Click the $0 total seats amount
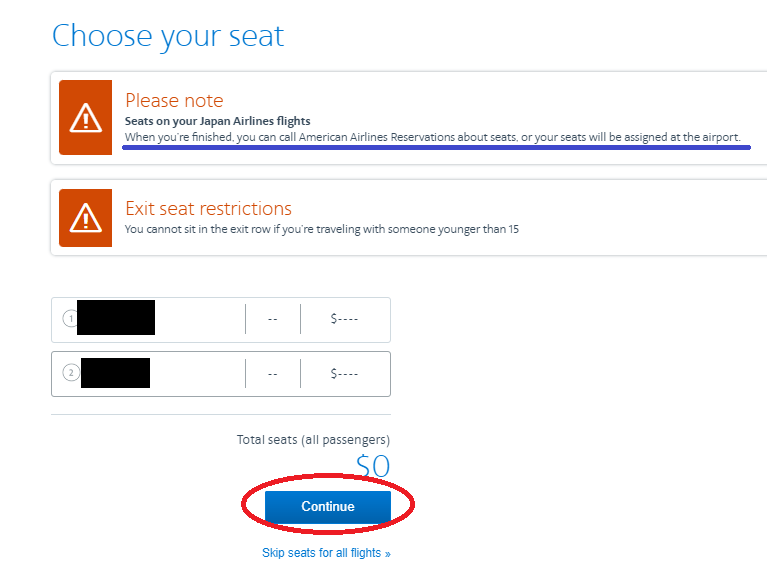Viewport: 775px width, 565px height. 373,467
